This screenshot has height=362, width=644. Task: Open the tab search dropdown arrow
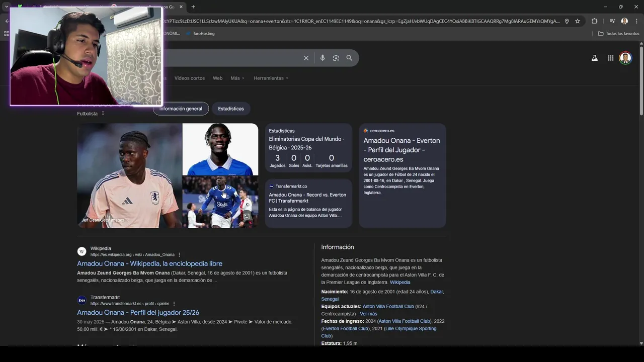tap(7, 7)
